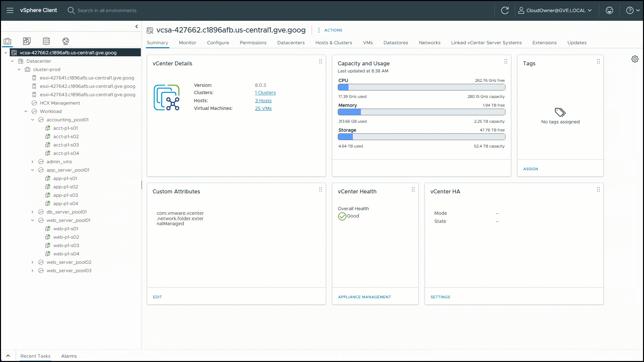
Task: Click Capacity and Usage card handle icon
Action: pyautogui.click(x=506, y=61)
